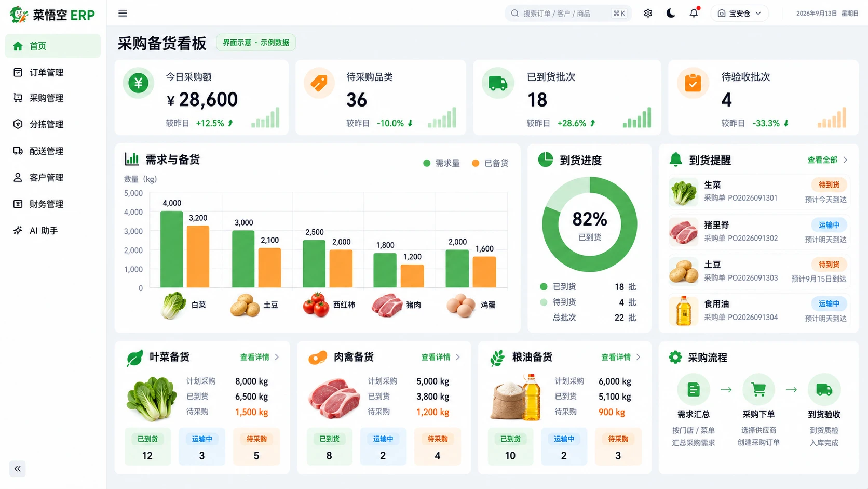Click 叶菜备货 待采购 count 5 tile
The height and width of the screenshot is (489, 868).
256,446
